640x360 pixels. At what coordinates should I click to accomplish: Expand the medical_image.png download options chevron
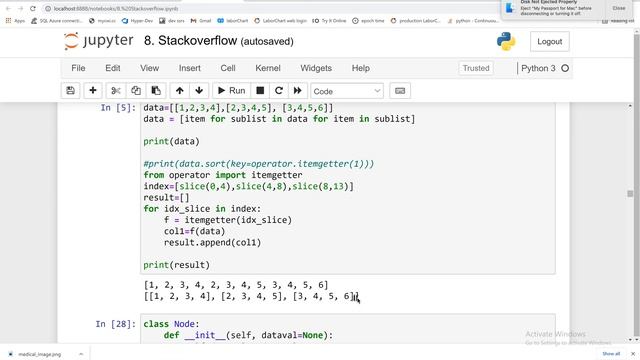[x=81, y=354]
